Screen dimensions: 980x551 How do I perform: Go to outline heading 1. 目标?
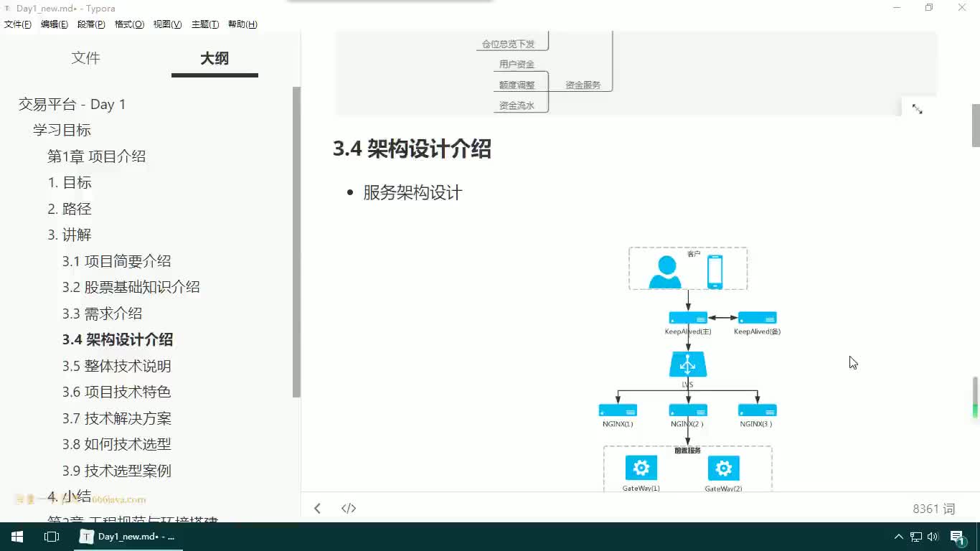tap(70, 182)
